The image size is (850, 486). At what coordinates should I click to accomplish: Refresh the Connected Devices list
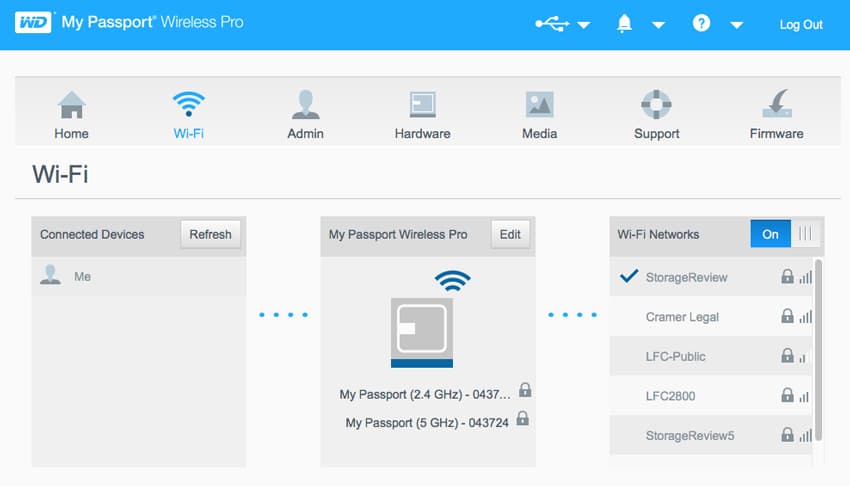tap(210, 234)
